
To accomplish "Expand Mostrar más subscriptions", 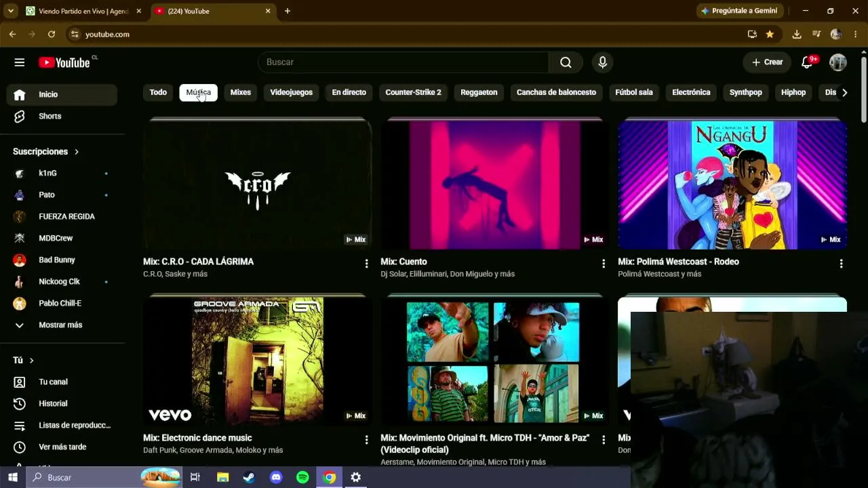I will (62, 325).
